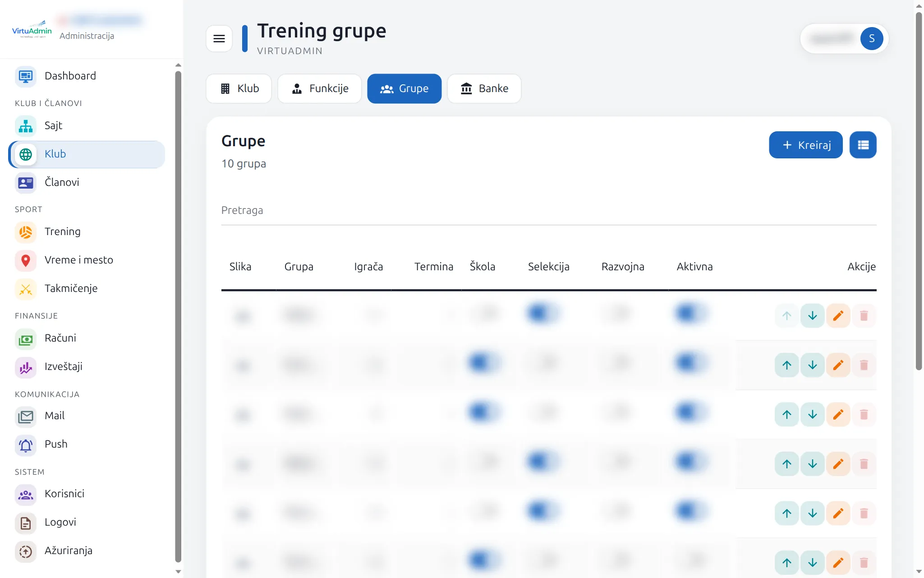Go to Trening in sidebar
Screen dimensions: 924x578
tap(87, 232)
